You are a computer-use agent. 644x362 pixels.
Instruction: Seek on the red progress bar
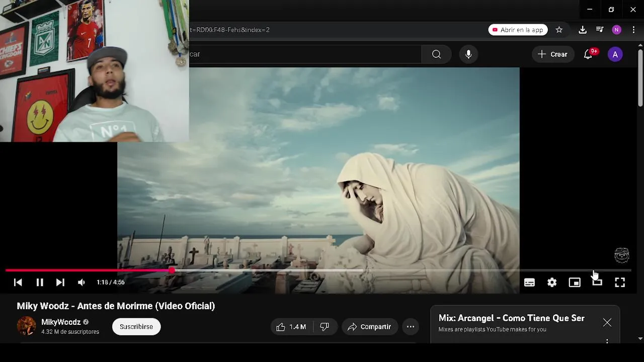[x=89, y=270]
